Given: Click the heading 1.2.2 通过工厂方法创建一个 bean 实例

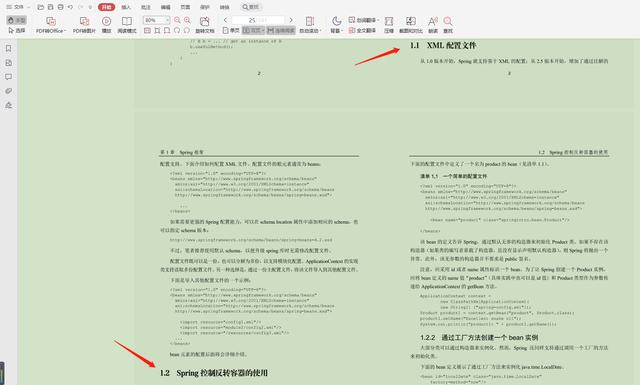Looking at the screenshot, I should coord(479,338).
